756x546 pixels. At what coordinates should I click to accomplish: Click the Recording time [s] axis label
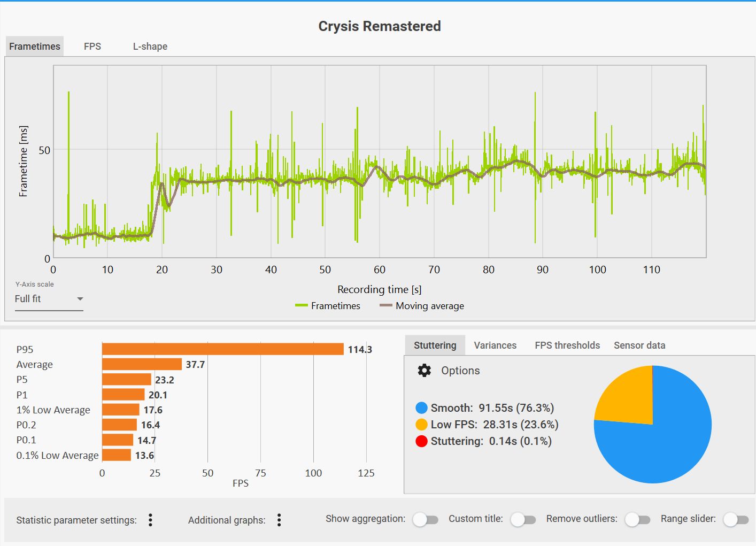coord(380,289)
